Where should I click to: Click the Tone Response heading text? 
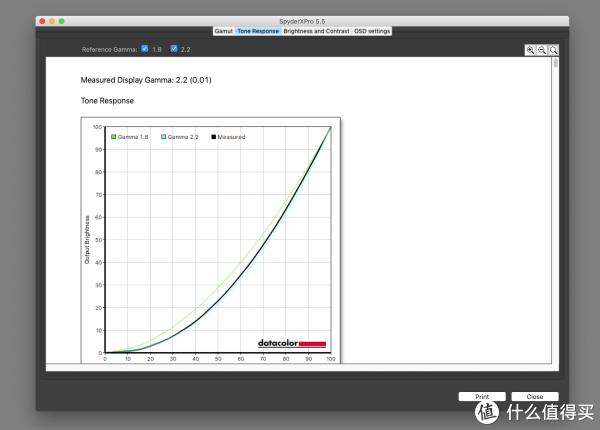point(107,101)
